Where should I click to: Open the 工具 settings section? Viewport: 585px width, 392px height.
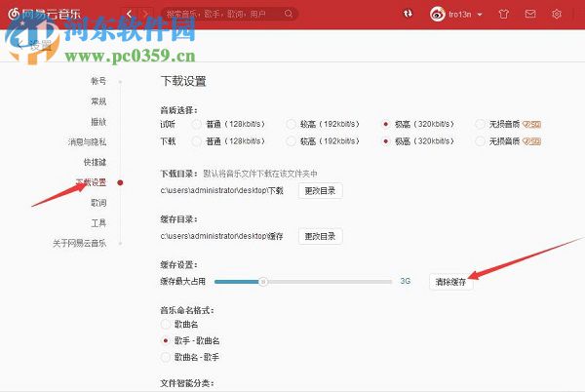pos(98,223)
